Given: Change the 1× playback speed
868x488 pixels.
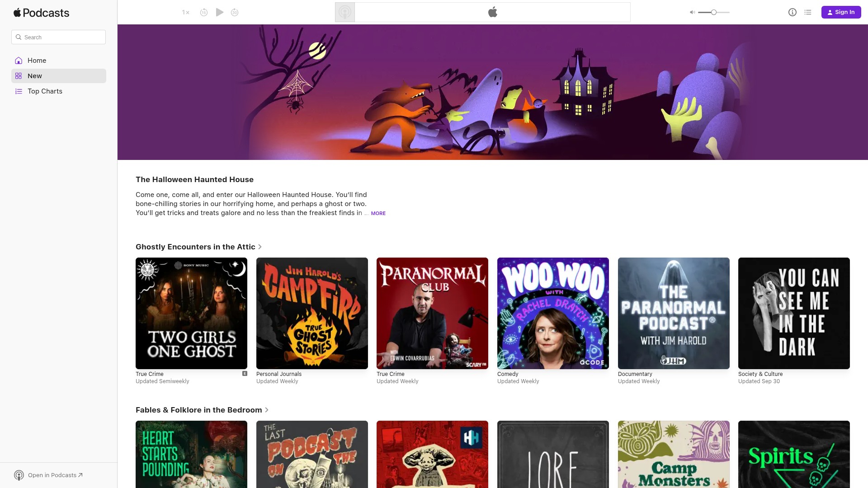Looking at the screenshot, I should [x=186, y=12].
